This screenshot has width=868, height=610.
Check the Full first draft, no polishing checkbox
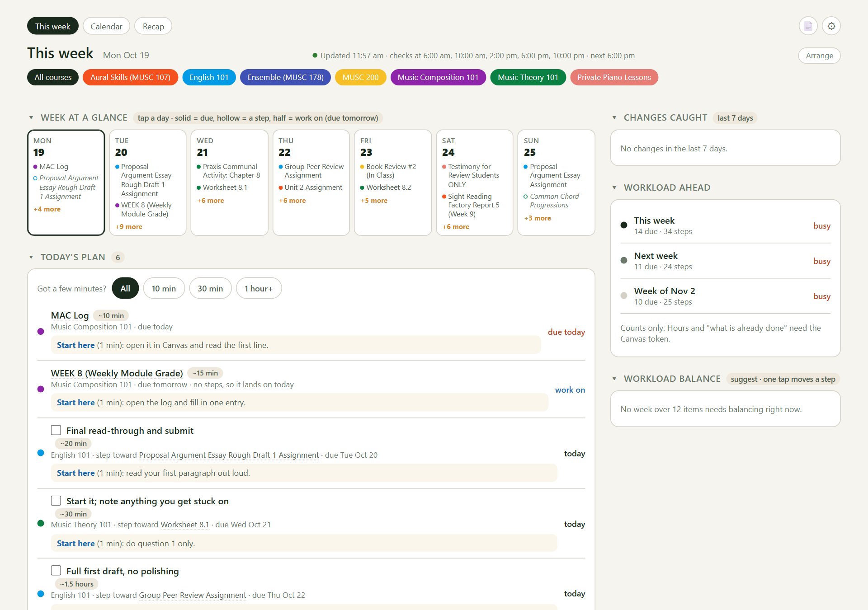(x=56, y=571)
